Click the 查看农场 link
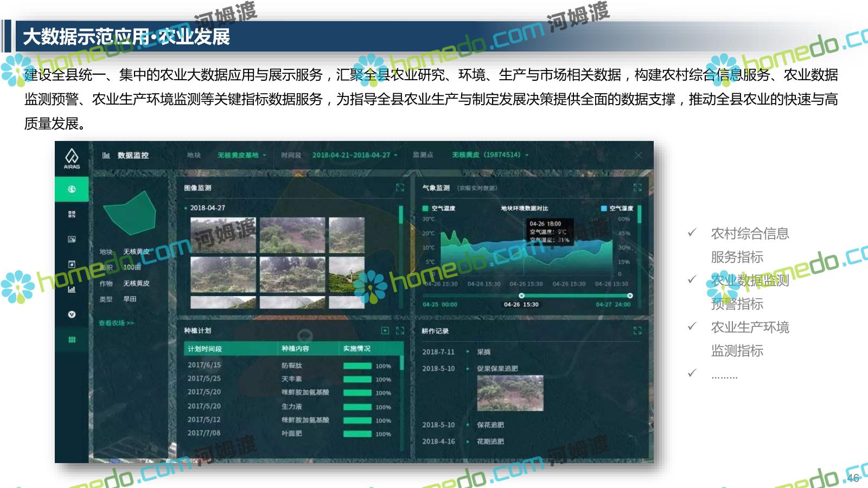This screenshot has height=488, width=868. click(116, 323)
